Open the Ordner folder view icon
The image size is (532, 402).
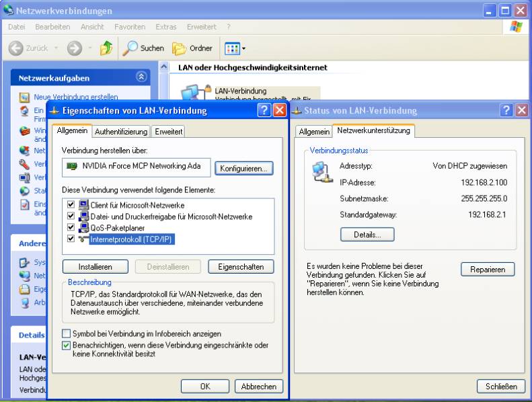click(x=179, y=48)
